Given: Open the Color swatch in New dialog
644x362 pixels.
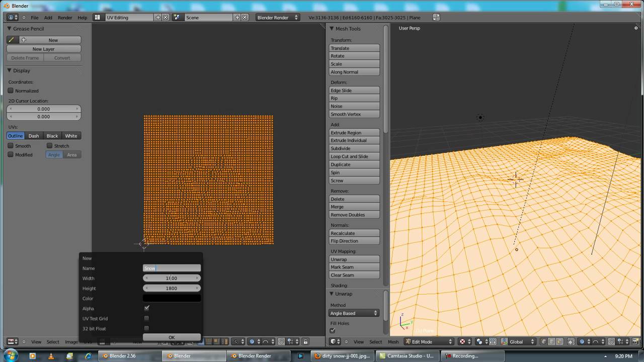Looking at the screenshot, I should click(x=172, y=298).
